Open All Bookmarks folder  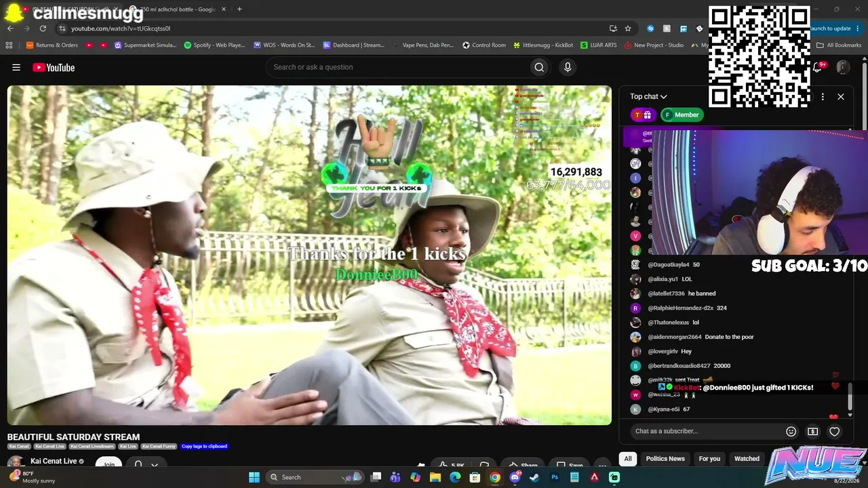[x=839, y=45]
